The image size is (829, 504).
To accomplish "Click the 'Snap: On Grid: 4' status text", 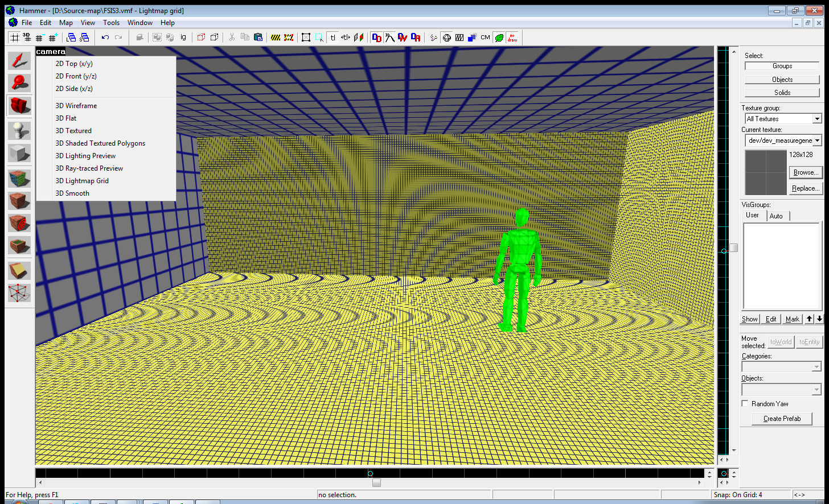I will (x=738, y=495).
